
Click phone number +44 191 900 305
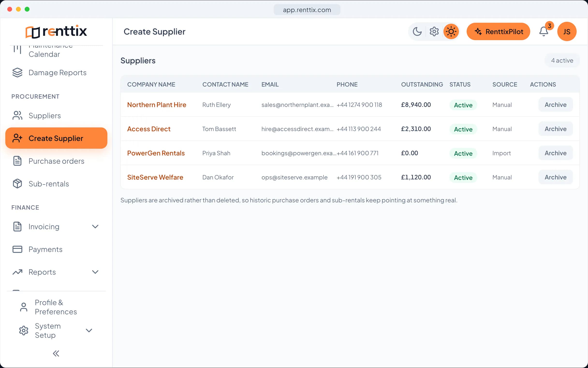[359, 177]
